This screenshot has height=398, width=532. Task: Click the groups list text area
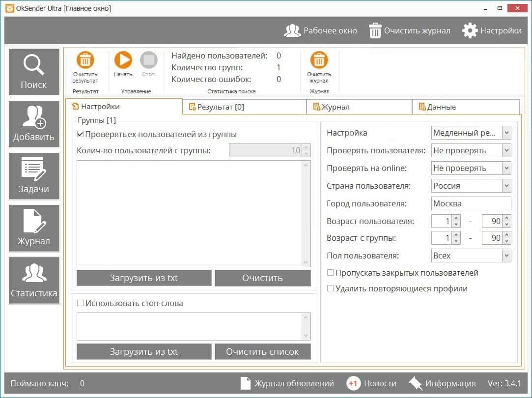click(x=189, y=214)
